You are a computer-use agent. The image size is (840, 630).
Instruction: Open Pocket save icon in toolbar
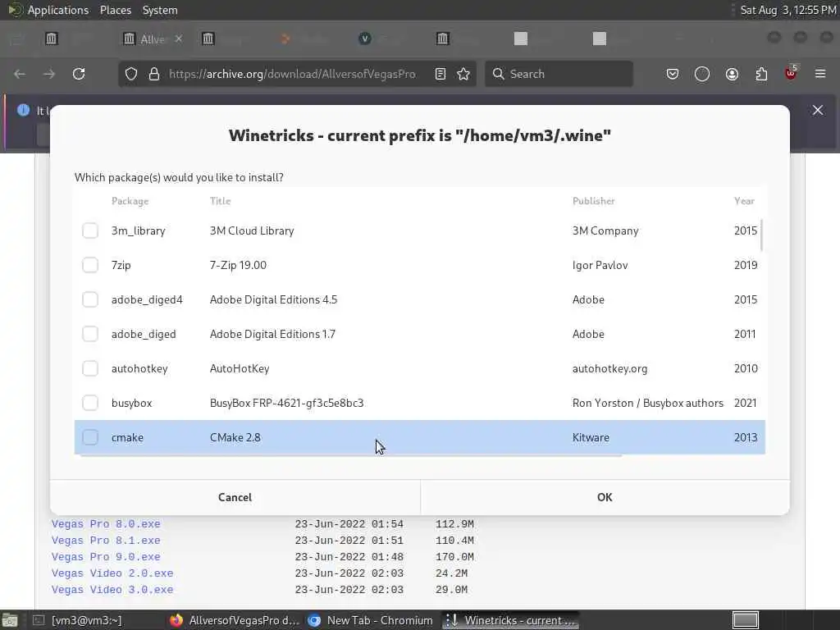click(673, 74)
